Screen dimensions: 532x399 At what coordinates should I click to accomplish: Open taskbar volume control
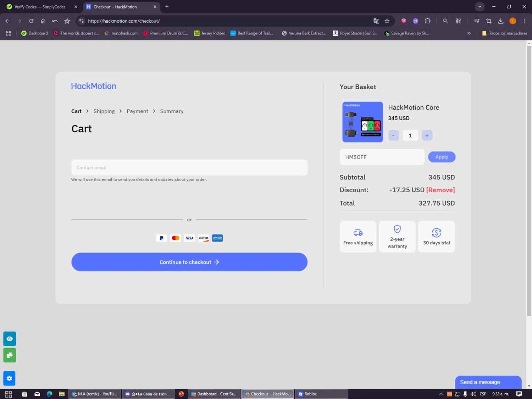[473, 394]
